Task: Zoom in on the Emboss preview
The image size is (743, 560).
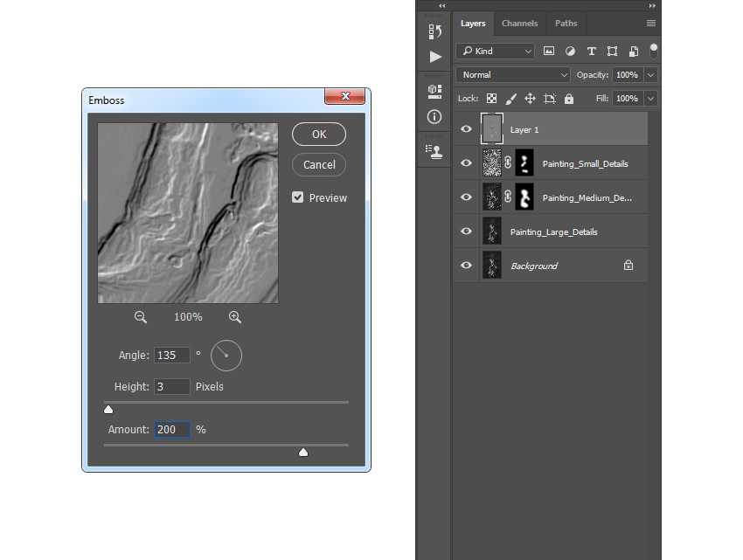Action: 235,317
